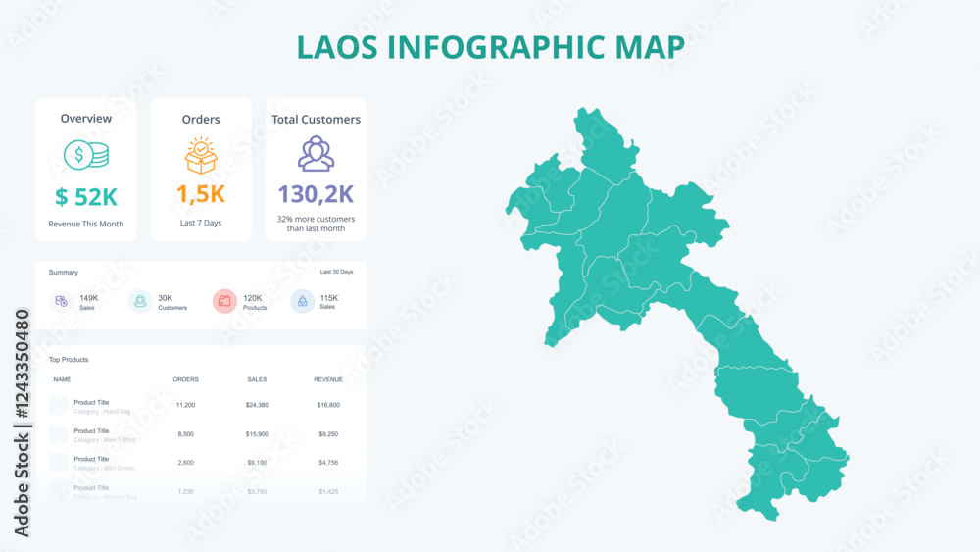Click the Last 30 Days label
Viewport: 980px width, 552px height.
click(x=336, y=272)
